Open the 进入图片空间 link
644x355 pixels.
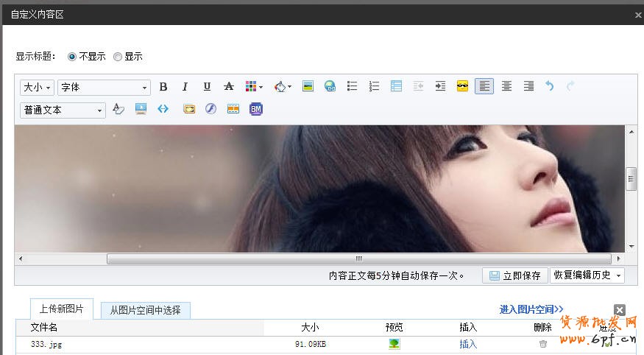[531, 309]
